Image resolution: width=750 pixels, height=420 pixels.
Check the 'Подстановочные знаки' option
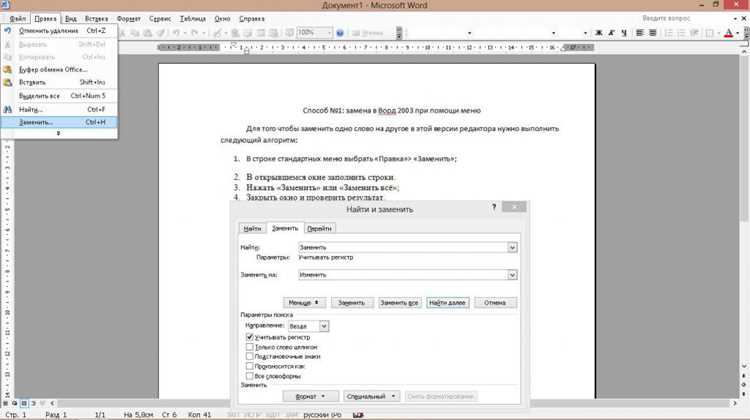(x=250, y=356)
